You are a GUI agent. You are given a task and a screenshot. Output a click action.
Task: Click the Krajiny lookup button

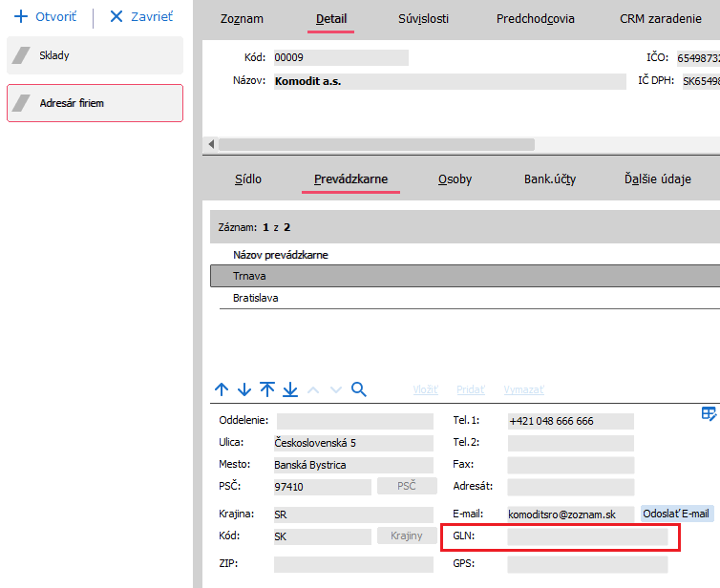tap(406, 536)
